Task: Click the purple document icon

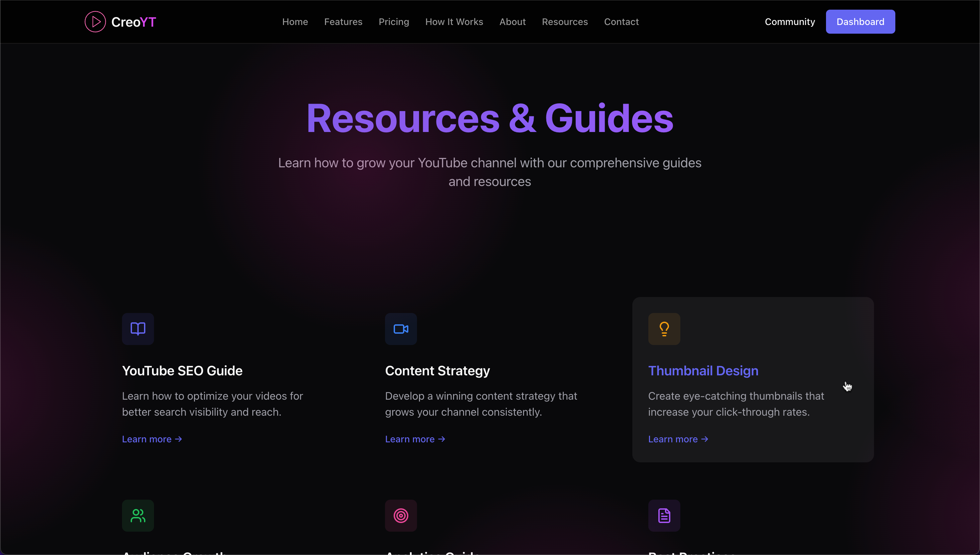Action: point(664,516)
